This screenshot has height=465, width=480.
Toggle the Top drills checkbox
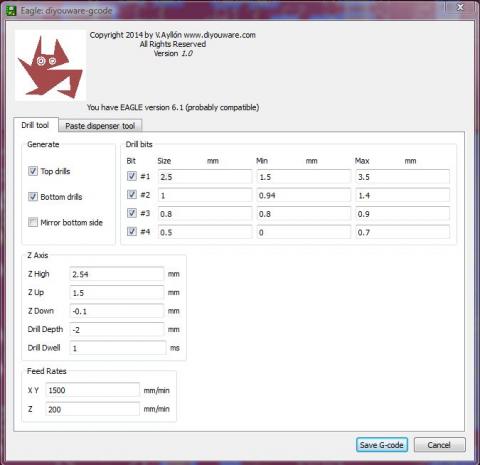tap(33, 171)
